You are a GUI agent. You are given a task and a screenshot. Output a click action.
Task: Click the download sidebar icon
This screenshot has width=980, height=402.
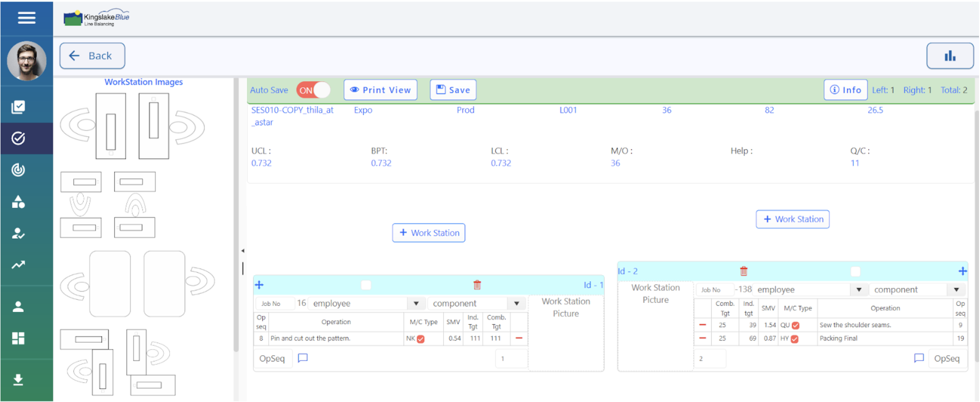pos(18,380)
